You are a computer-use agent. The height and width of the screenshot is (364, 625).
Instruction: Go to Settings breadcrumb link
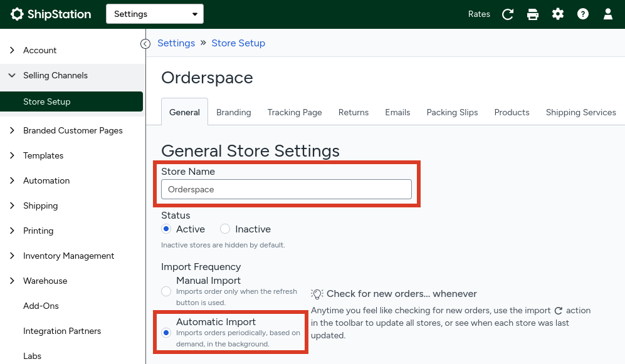[x=176, y=43]
